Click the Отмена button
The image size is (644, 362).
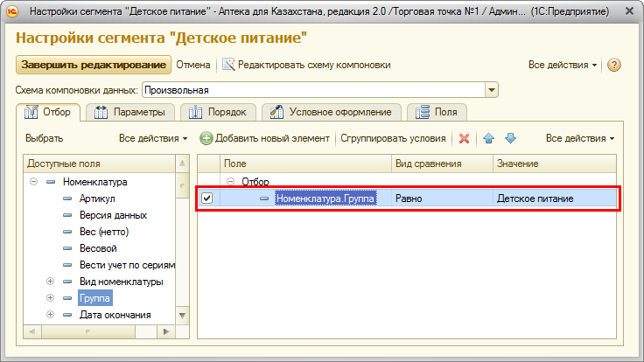193,65
